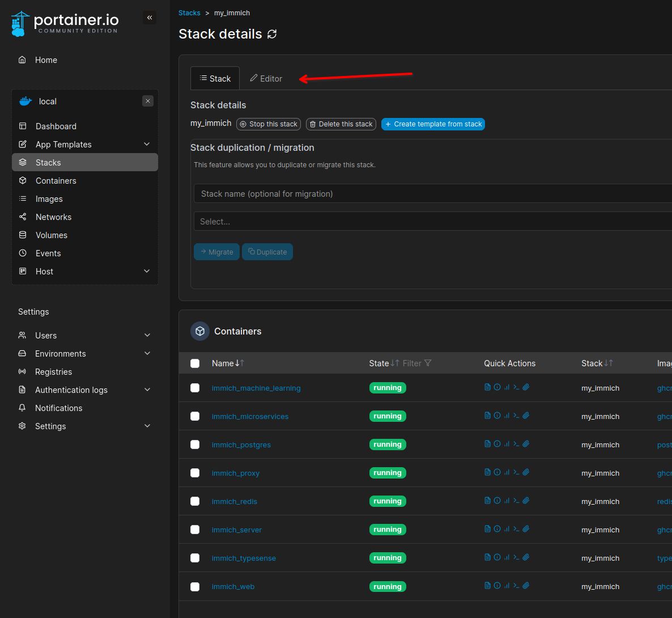The image size is (672, 618).
Task: Sort the table by Name column
Action: (228, 363)
